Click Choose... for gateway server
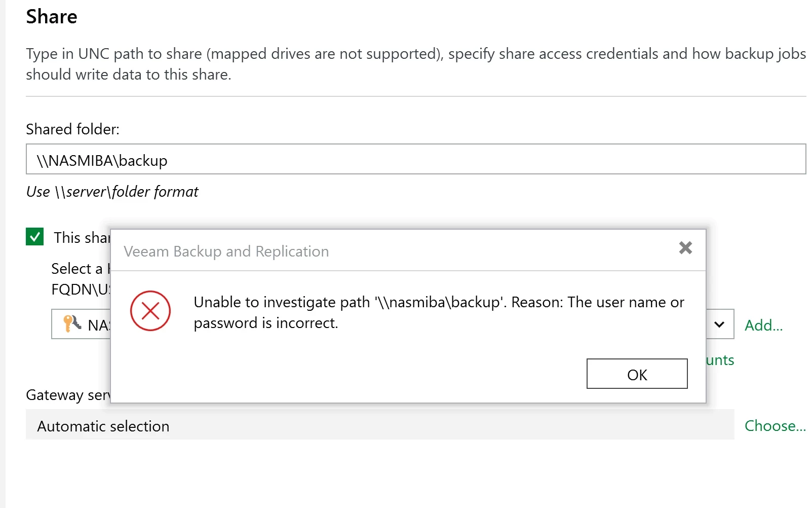This screenshot has height=508, width=812. (x=775, y=426)
